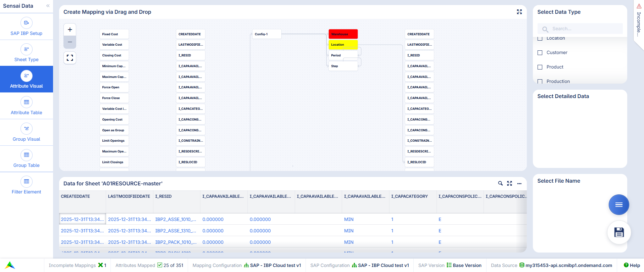Search within the sheet data table

(x=500, y=183)
